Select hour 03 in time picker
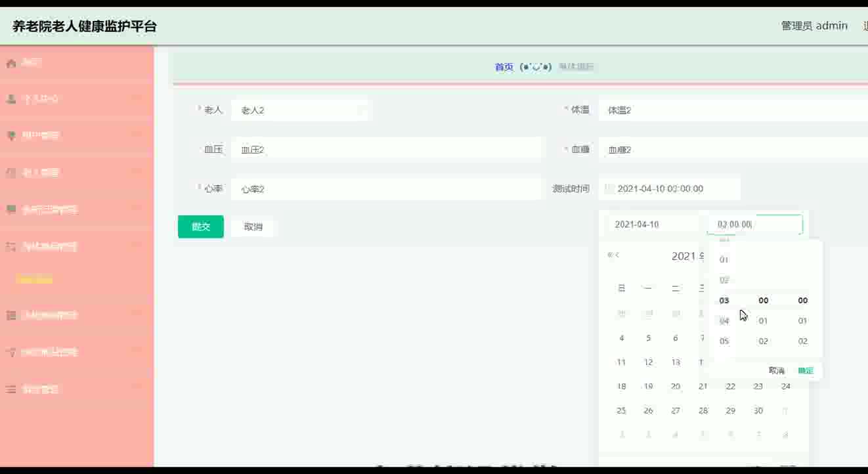Screen dimensions: 868x474 point(724,301)
